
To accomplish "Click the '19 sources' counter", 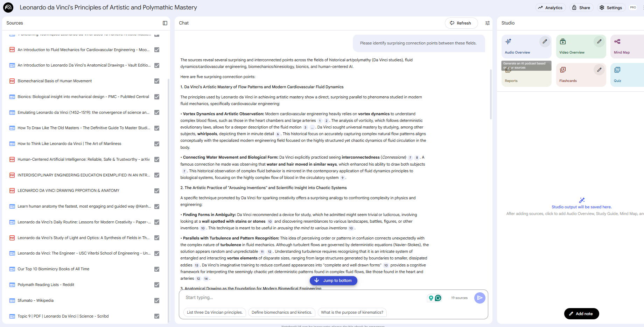I will point(459,298).
